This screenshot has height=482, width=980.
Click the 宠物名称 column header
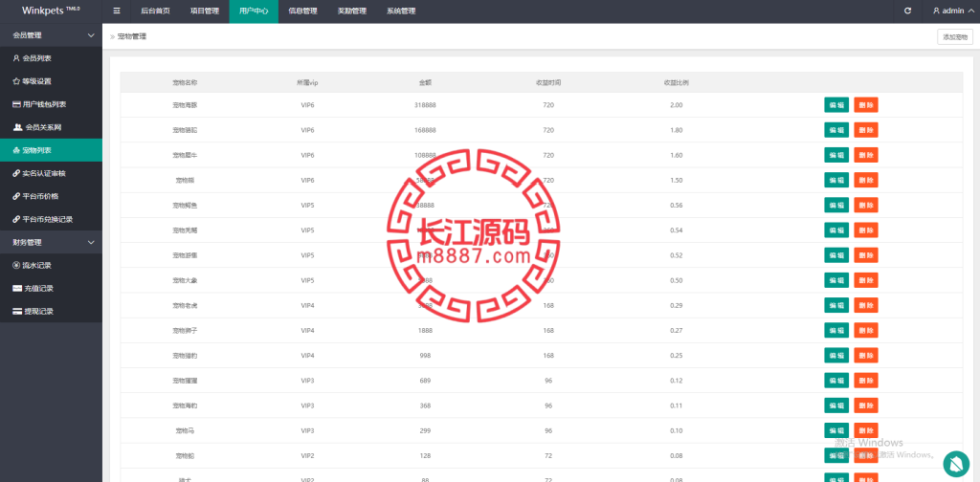(x=185, y=82)
